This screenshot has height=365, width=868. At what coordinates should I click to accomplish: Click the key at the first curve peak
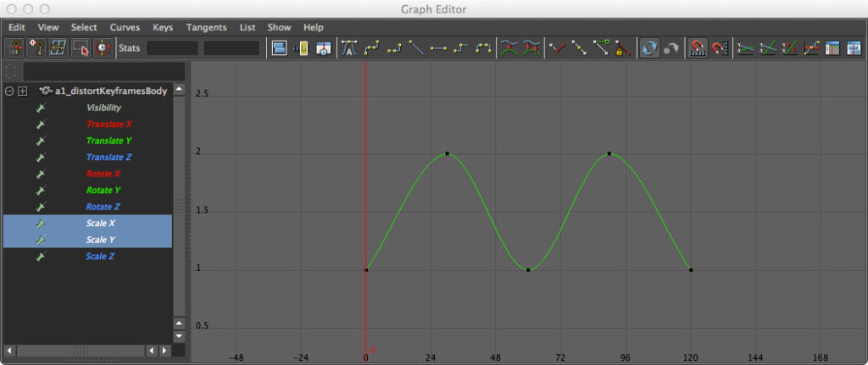pos(447,154)
